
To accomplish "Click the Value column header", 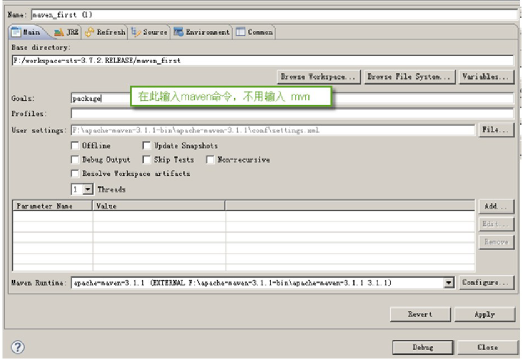I will [159, 206].
